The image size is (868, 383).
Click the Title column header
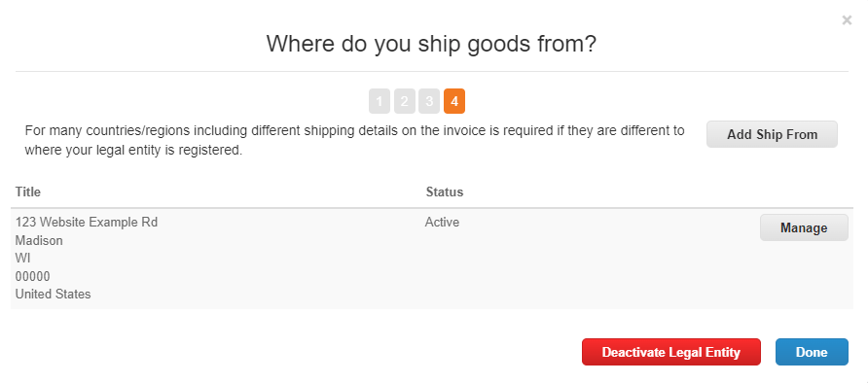pyautogui.click(x=27, y=191)
